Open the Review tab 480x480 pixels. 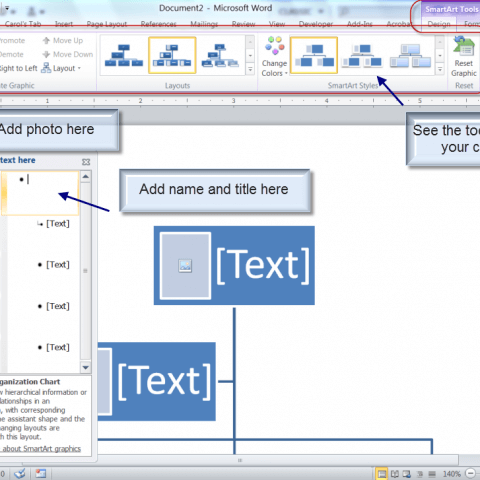pos(243,24)
